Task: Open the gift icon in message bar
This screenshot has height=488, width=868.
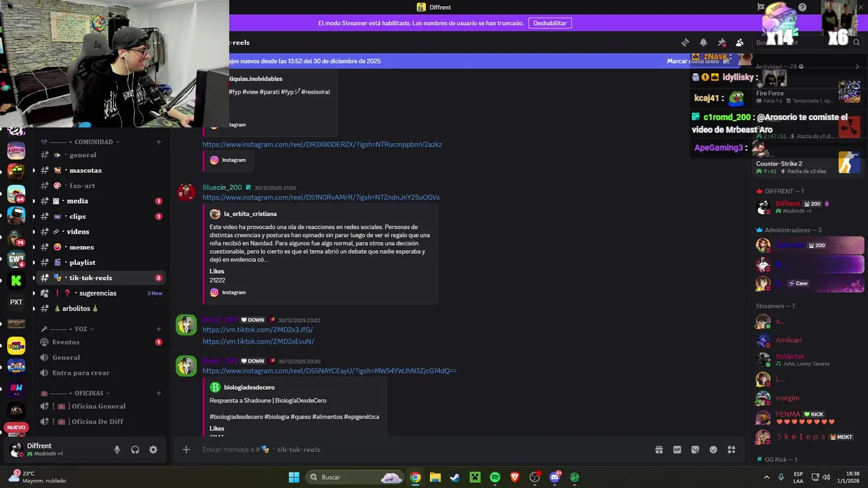Action: 658,449
